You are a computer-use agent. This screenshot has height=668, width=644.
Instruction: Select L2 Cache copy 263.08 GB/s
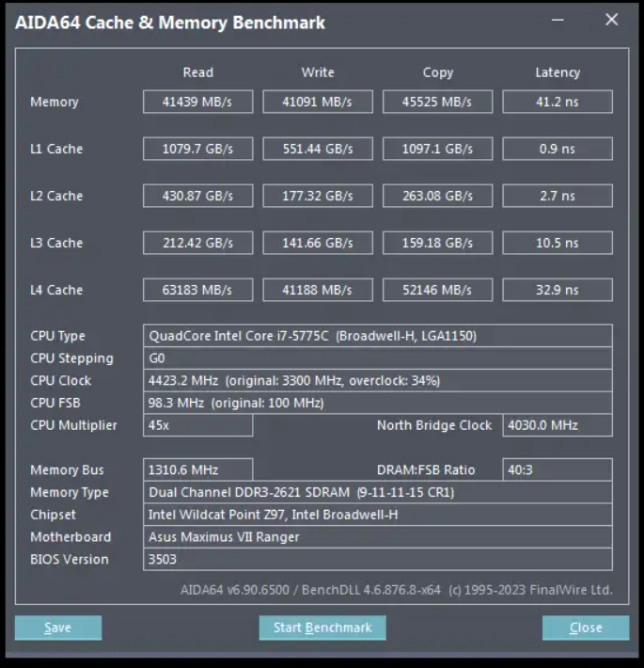(x=437, y=196)
